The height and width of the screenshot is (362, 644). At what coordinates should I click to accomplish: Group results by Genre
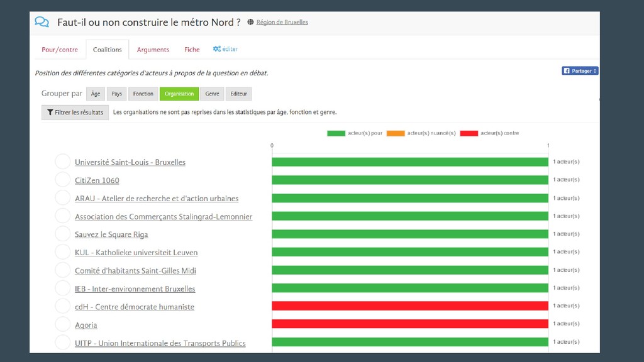click(x=212, y=94)
